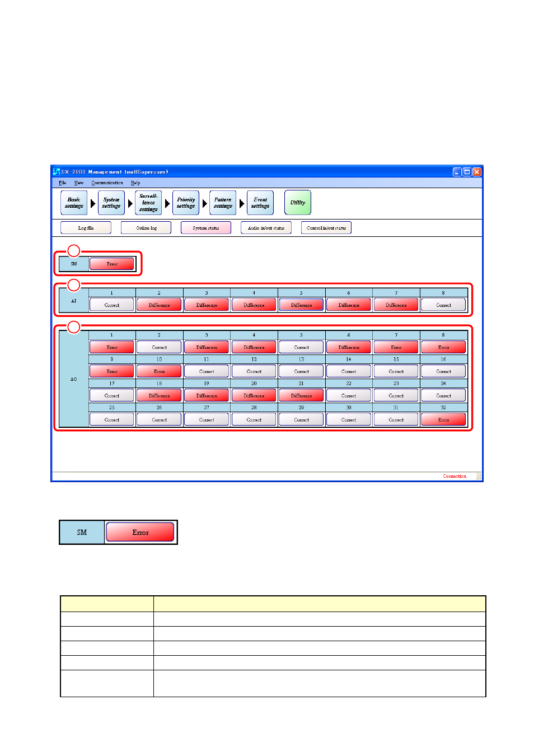The width and height of the screenshot is (534, 756).
Task: Click AO unit 9 Error button
Action: pos(112,371)
